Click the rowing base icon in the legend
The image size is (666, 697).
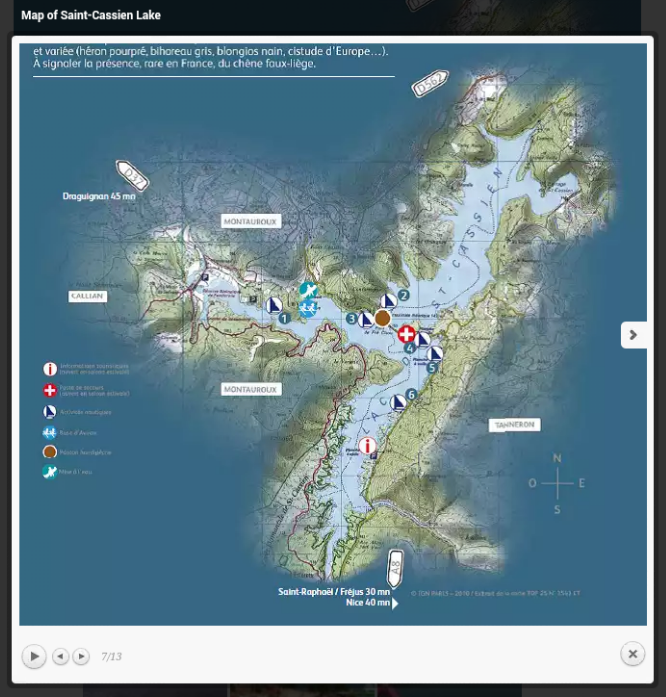point(50,433)
